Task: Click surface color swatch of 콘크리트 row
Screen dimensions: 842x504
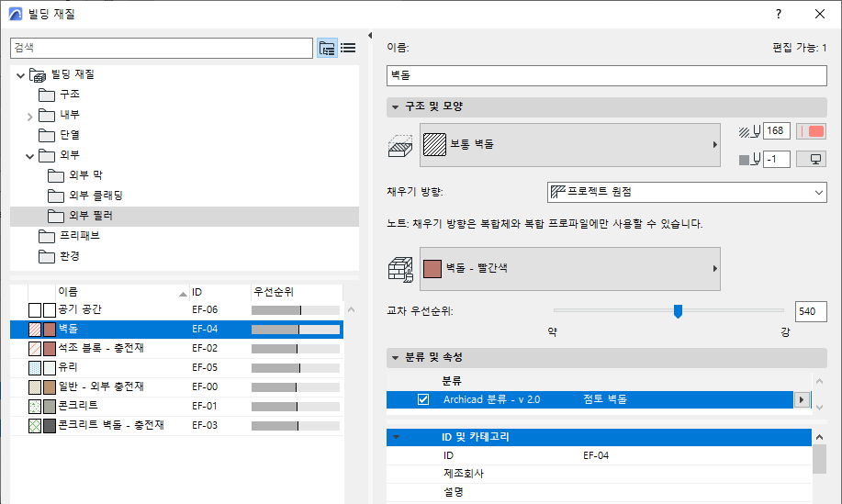Action: click(50, 407)
